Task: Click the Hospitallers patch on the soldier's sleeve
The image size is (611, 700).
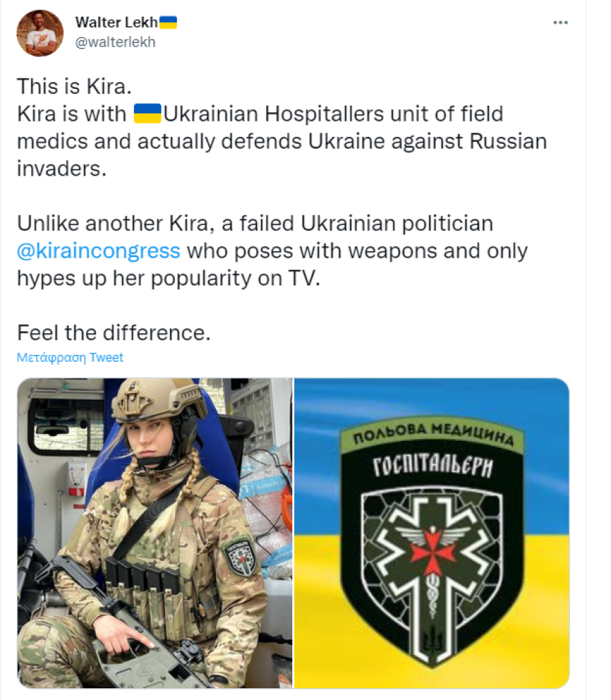Action: (241, 554)
